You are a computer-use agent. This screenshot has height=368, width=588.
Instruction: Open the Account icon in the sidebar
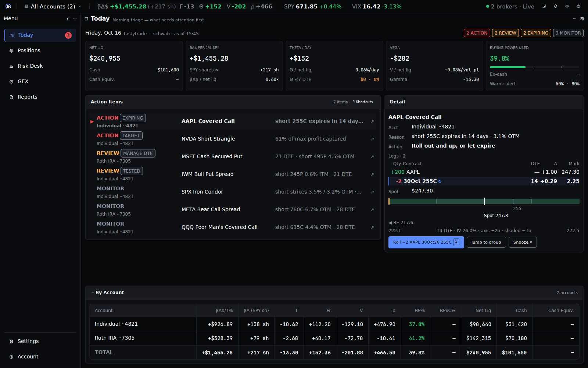pos(11,357)
